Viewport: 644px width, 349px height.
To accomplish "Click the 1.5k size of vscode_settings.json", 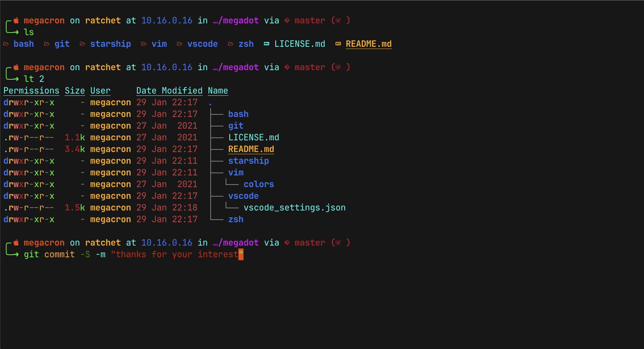I will click(75, 208).
